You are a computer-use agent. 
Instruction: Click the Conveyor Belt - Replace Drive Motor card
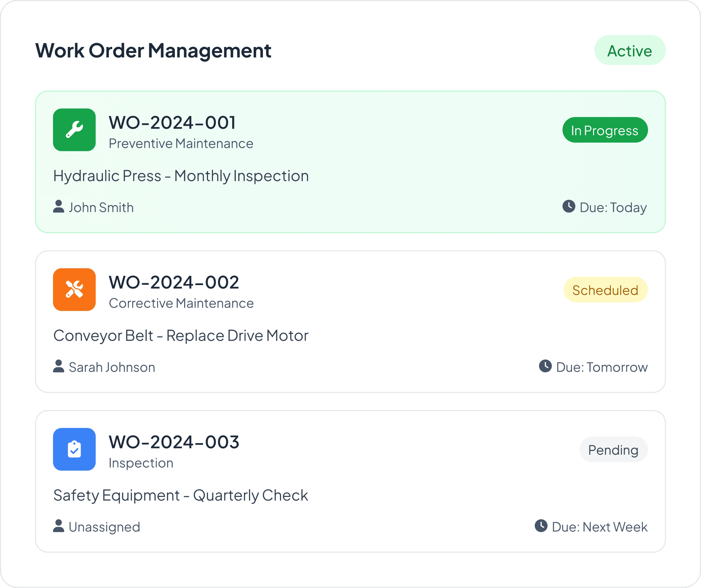coord(181,335)
